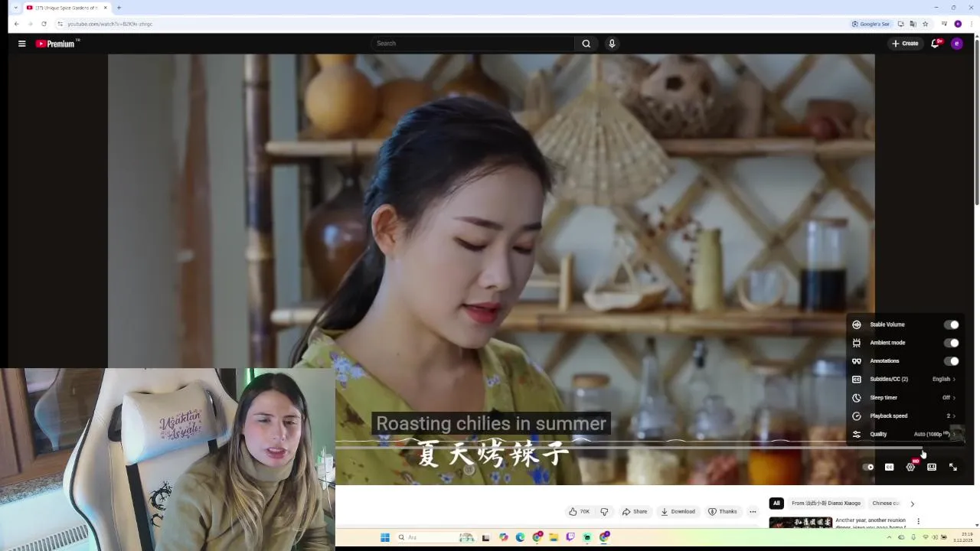980x551 pixels.
Task: Open Task View in the taskbar
Action: pos(485,537)
